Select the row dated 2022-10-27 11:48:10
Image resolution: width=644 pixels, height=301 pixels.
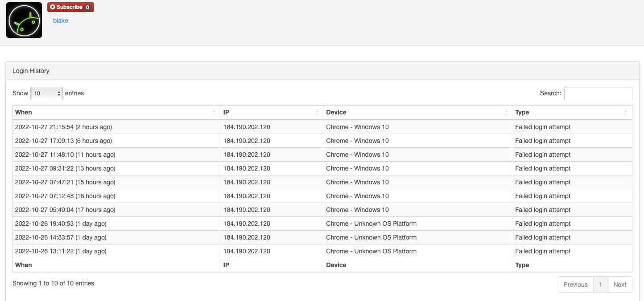click(322, 155)
